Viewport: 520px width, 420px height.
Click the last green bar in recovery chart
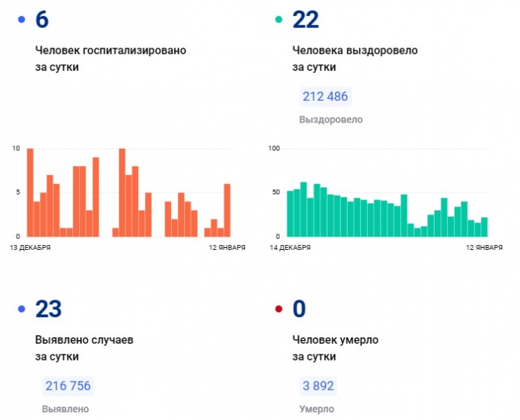tap(484, 227)
